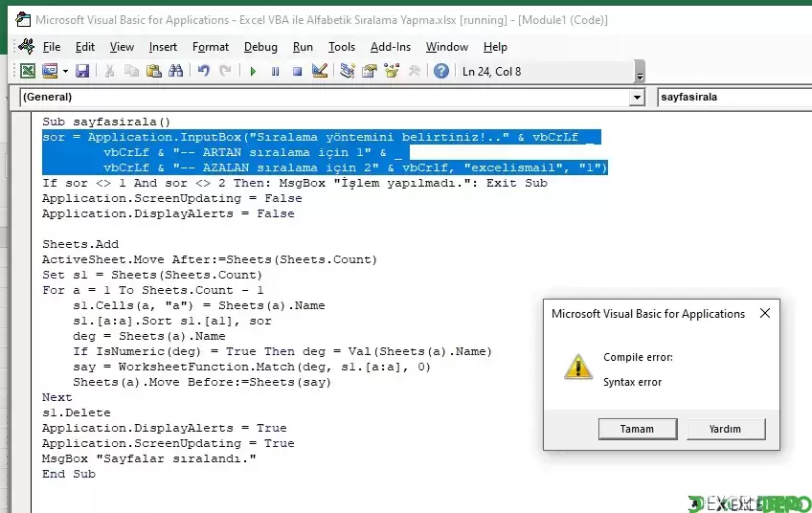
Task: Click the Break pause icon
Action: point(275,72)
